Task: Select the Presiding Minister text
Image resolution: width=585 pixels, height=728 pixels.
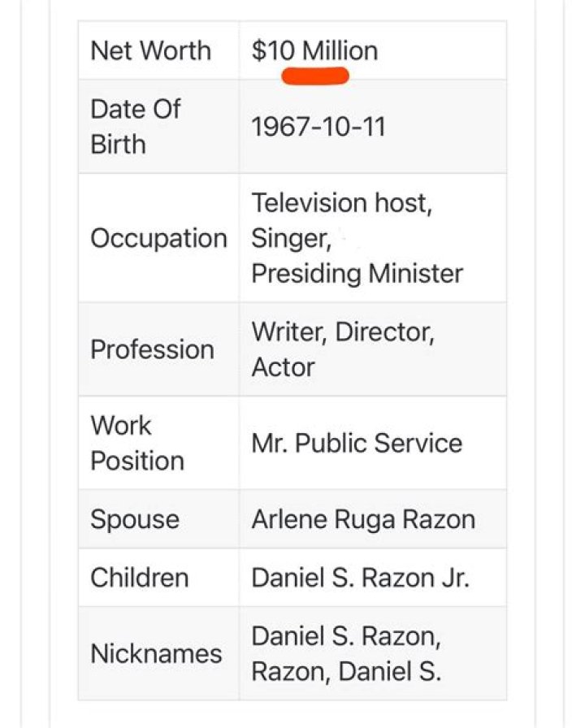Action: 357,274
